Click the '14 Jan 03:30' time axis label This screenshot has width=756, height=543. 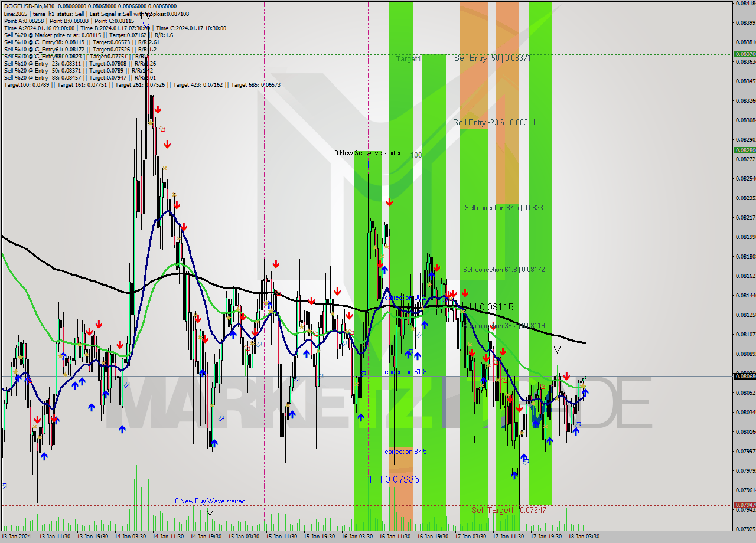130,537
